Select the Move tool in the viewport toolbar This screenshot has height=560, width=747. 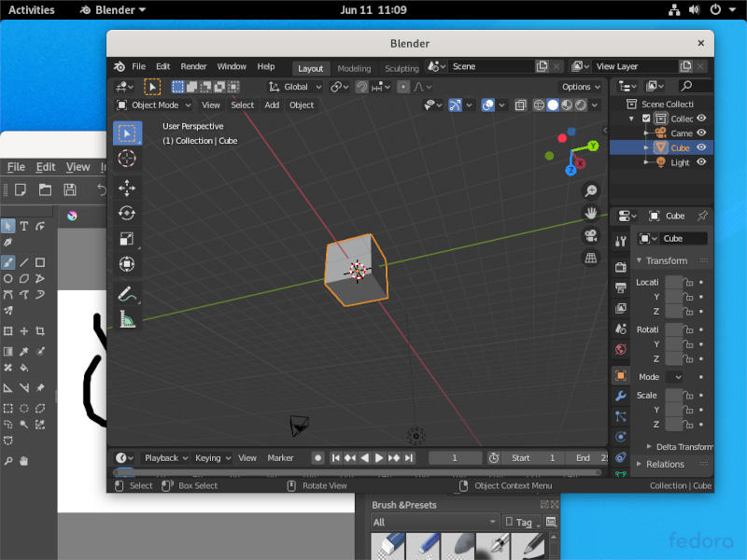pos(128,188)
